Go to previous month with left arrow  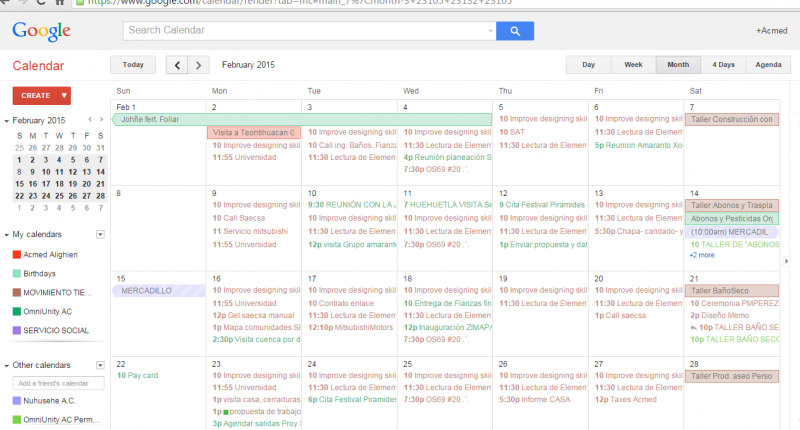click(177, 65)
